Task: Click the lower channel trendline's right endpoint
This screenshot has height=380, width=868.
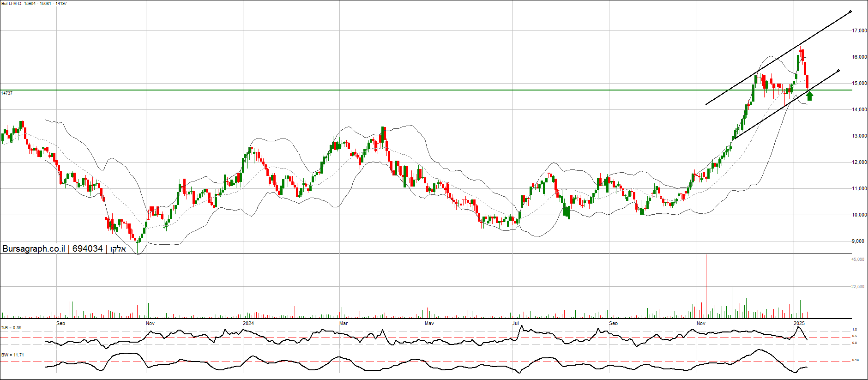Action: pos(838,71)
